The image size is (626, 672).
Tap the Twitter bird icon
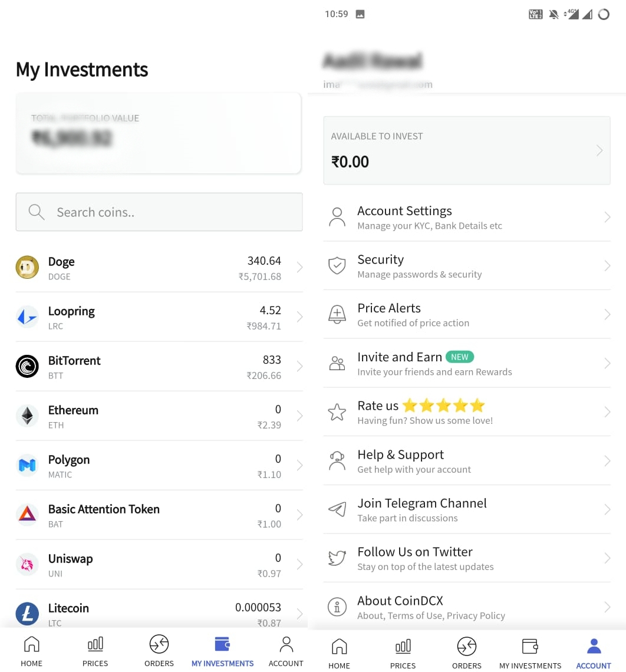337,558
